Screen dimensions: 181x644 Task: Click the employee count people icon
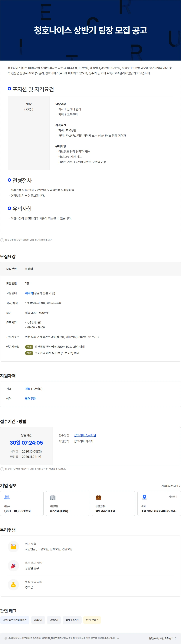click(x=7, y=497)
